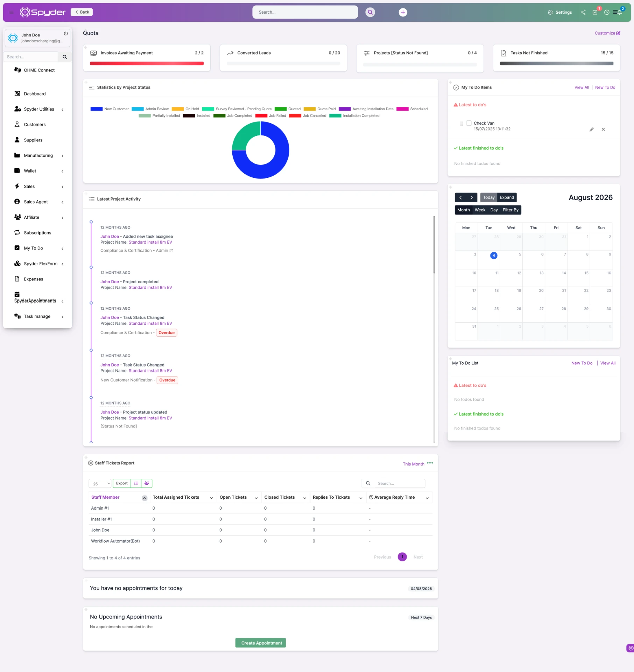This screenshot has width=634, height=672.
Task: Click the Today calendar button
Action: tap(488, 198)
